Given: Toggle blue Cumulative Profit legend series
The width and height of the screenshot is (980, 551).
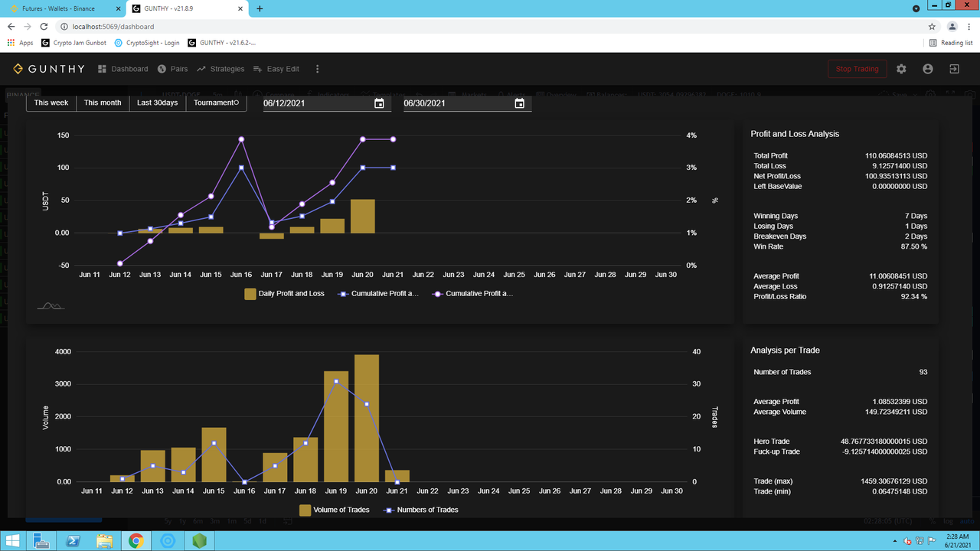Looking at the screenshot, I should coord(378,294).
